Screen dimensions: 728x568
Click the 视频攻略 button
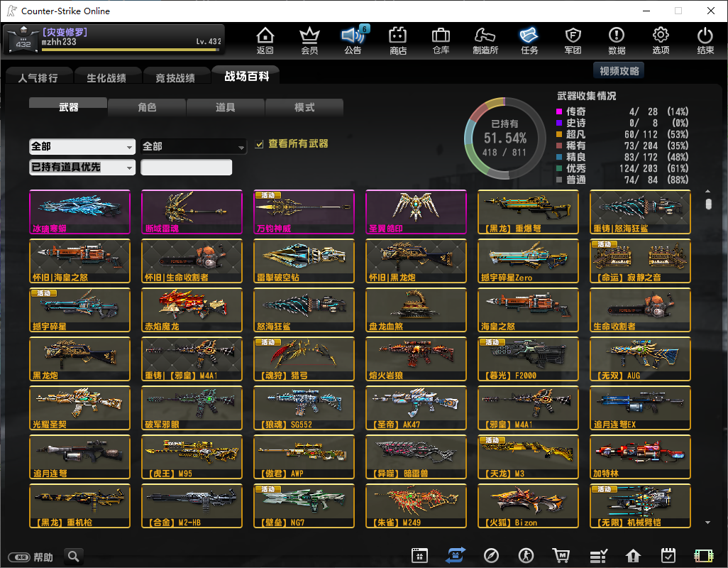(619, 71)
